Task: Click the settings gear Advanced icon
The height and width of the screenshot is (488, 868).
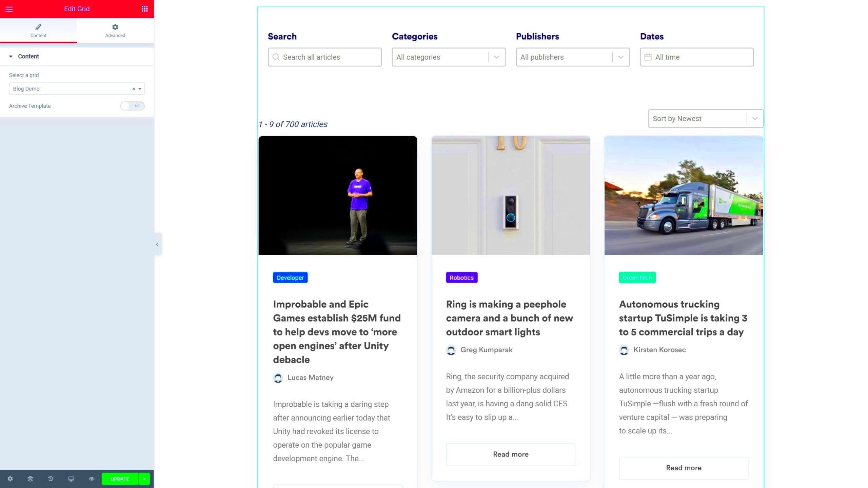Action: (x=115, y=27)
